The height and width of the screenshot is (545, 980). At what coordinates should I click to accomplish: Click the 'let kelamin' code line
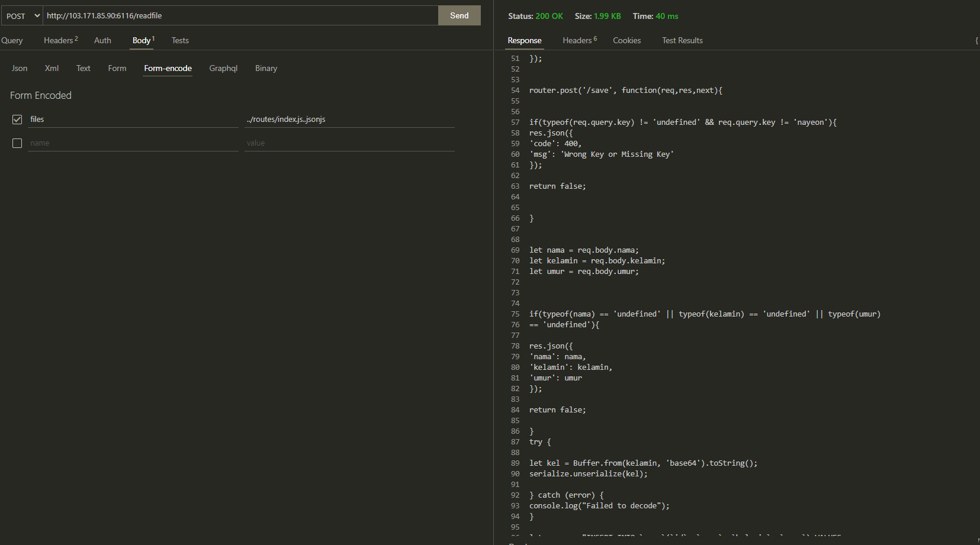pos(597,261)
